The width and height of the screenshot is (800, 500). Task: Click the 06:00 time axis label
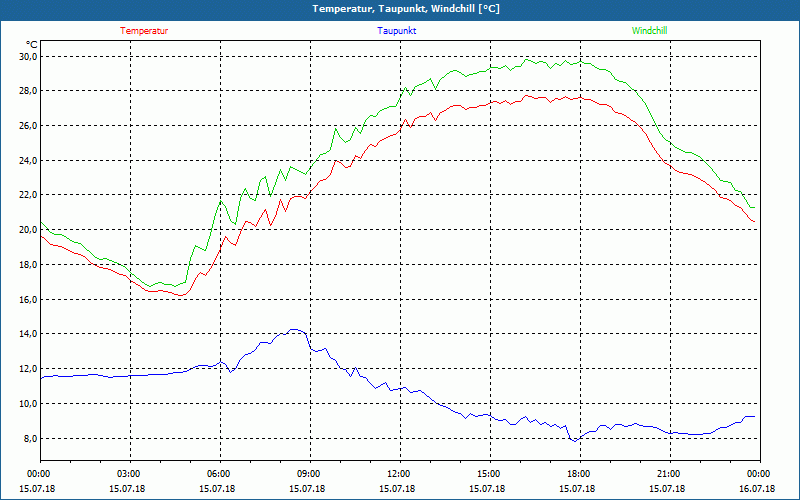218,473
